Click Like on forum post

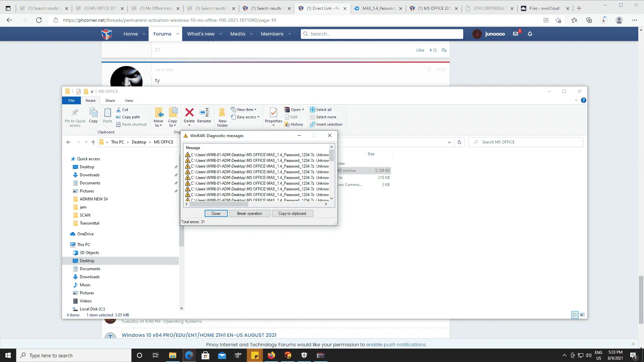coord(420,50)
